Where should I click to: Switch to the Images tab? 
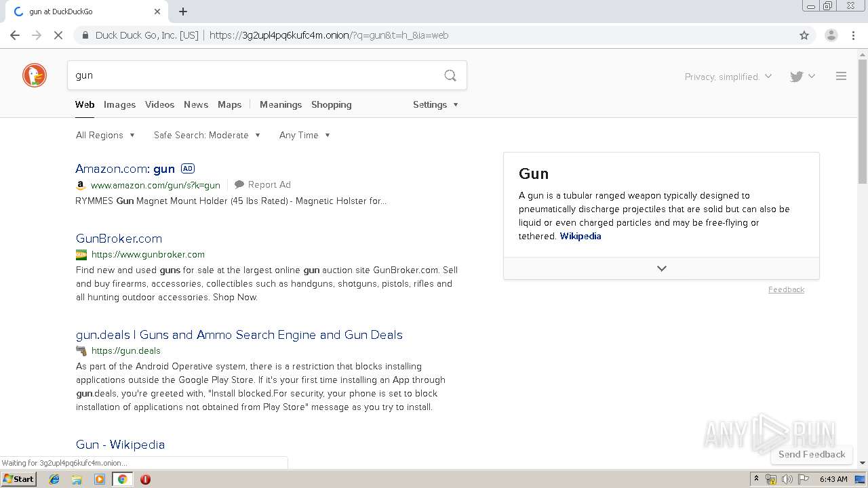click(119, 104)
